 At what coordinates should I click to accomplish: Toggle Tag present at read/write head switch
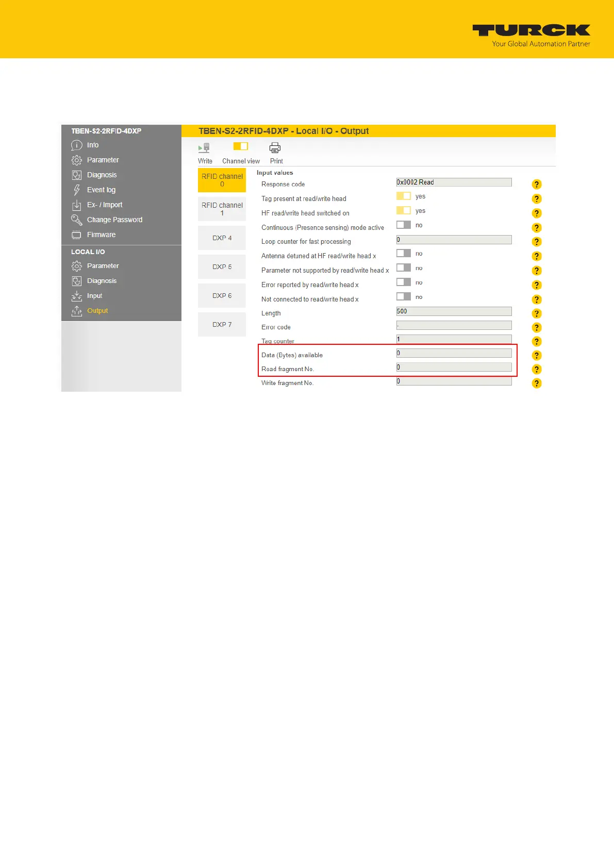[x=404, y=196]
